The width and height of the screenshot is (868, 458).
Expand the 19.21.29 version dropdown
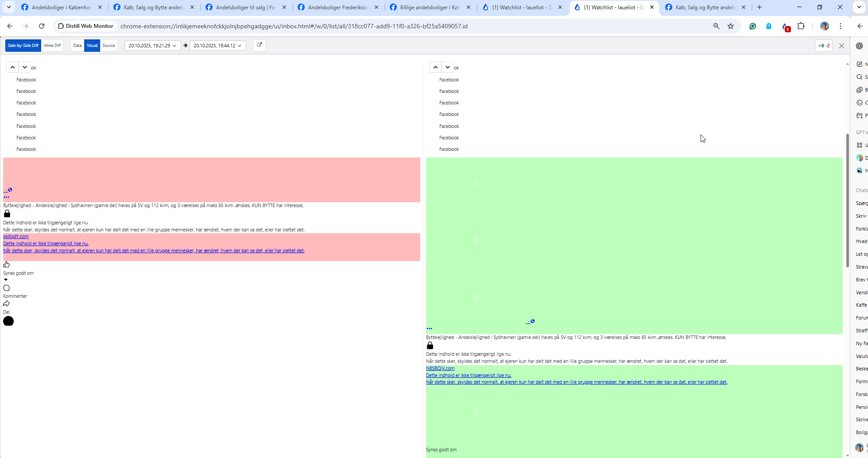tap(152, 46)
